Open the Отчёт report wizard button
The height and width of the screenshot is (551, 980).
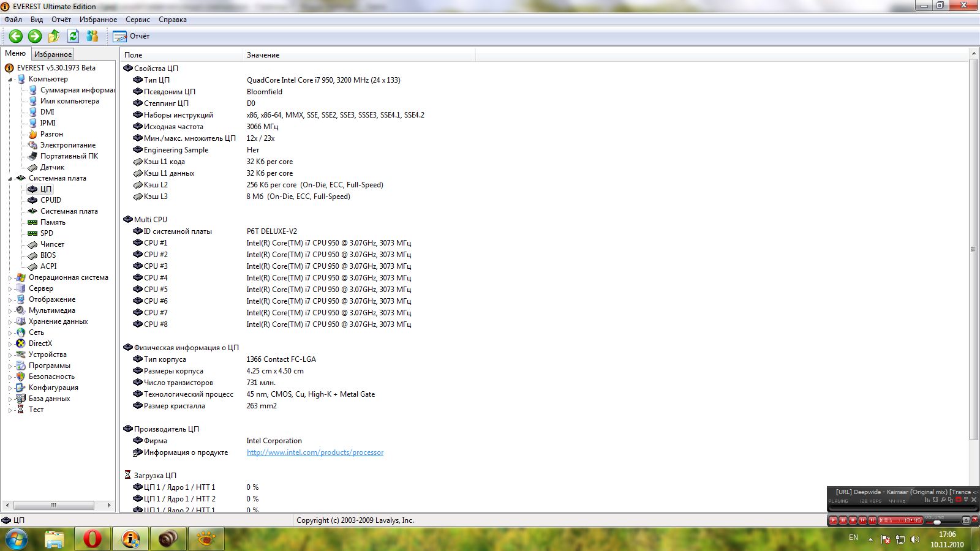(x=131, y=36)
